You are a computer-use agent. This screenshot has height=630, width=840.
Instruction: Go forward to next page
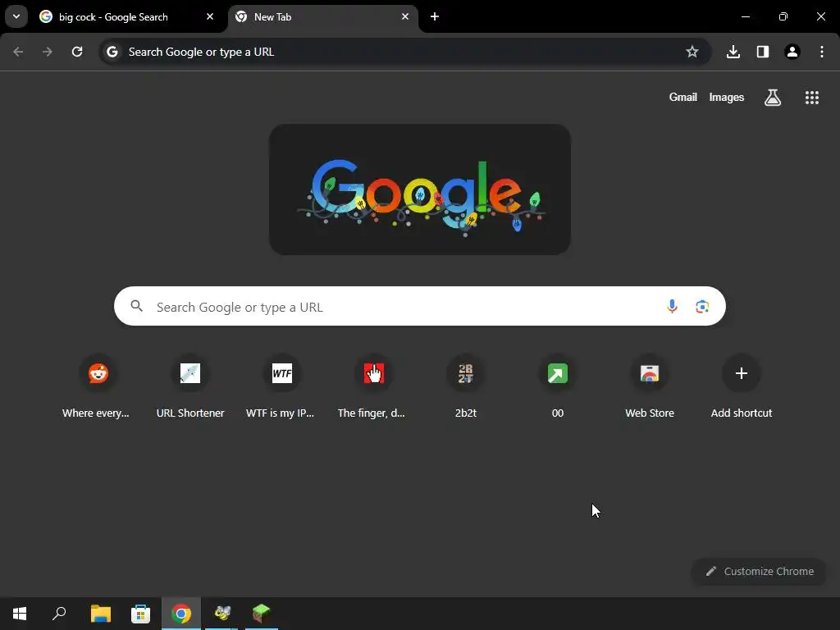pyautogui.click(x=47, y=52)
